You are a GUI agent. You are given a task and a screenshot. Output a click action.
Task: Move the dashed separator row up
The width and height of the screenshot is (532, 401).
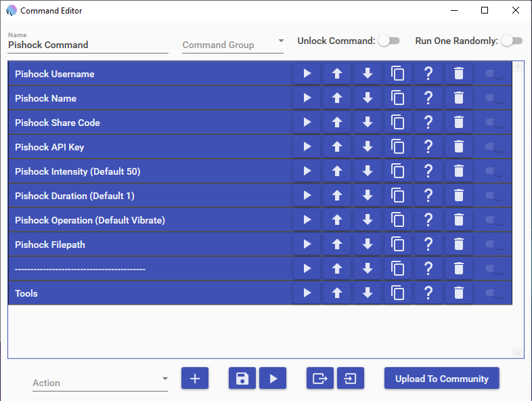[x=337, y=269]
